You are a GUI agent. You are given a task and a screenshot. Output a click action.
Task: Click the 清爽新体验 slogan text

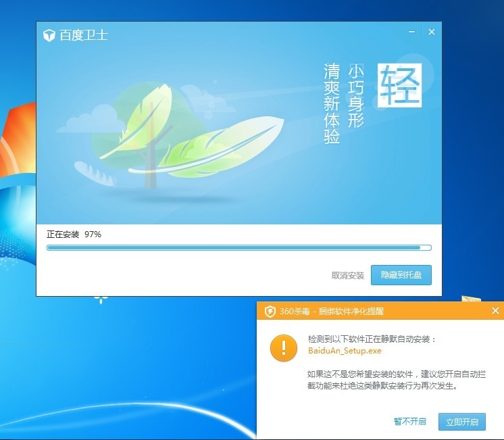[332, 104]
